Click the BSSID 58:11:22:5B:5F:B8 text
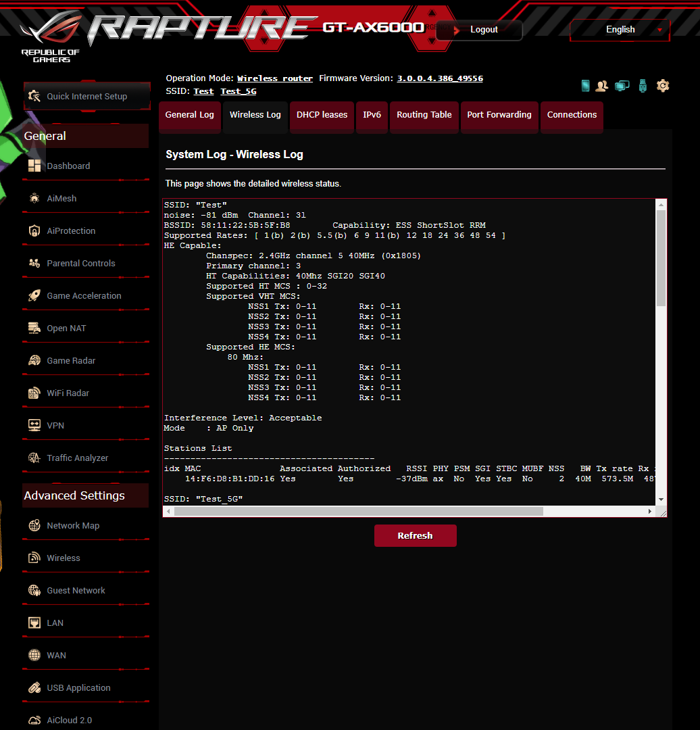 point(226,225)
